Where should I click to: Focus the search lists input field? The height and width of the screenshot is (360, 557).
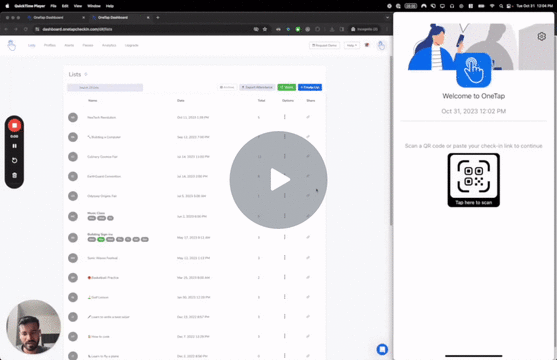tap(105, 87)
